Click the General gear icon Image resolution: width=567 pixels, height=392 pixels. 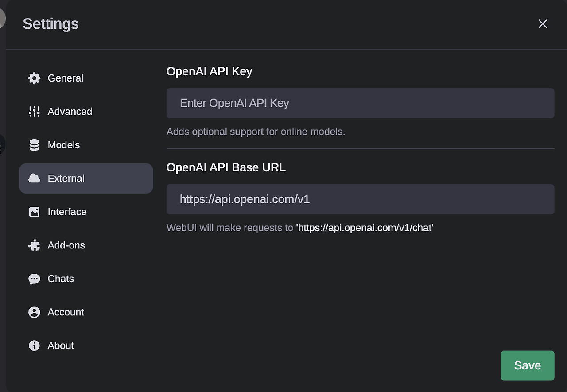34,78
